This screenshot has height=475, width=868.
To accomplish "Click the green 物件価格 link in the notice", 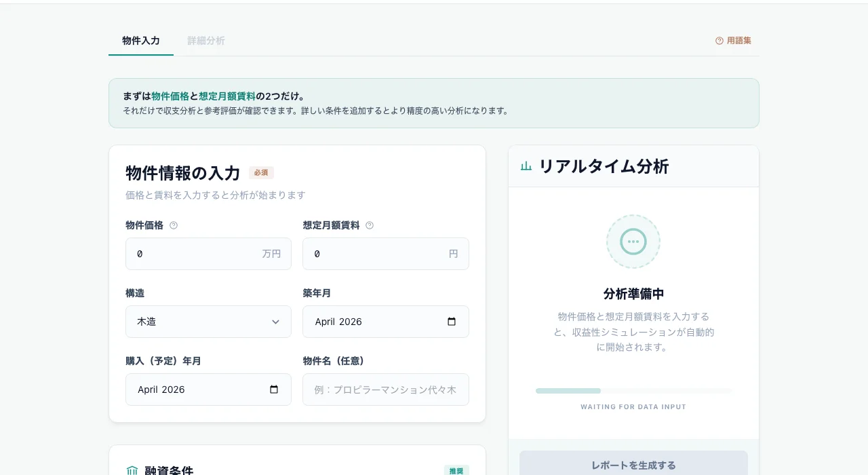I will [170, 96].
